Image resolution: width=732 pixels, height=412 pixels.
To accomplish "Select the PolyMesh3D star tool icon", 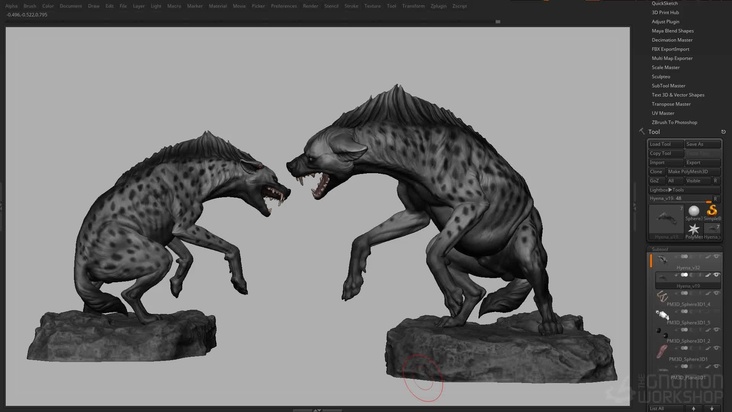I will click(694, 229).
